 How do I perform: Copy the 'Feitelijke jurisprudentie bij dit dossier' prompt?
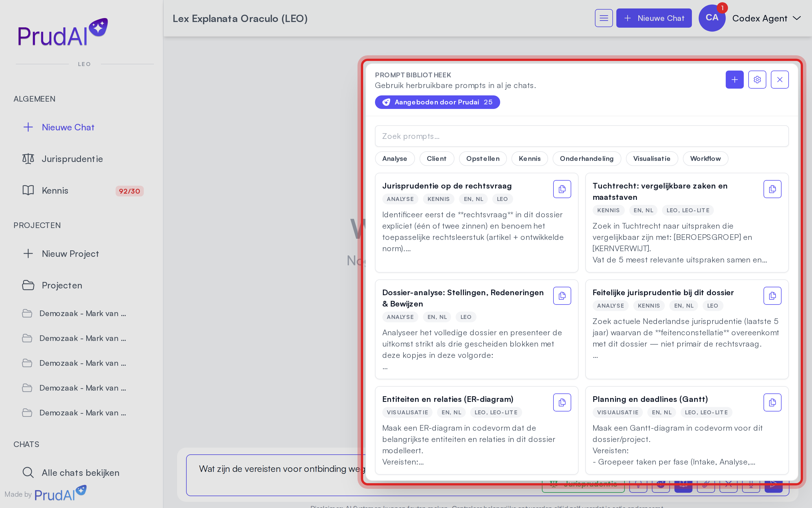[x=773, y=296]
